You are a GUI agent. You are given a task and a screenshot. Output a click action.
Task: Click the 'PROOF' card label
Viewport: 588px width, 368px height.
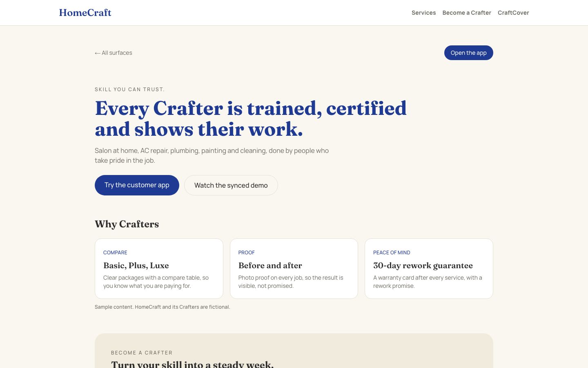click(247, 253)
